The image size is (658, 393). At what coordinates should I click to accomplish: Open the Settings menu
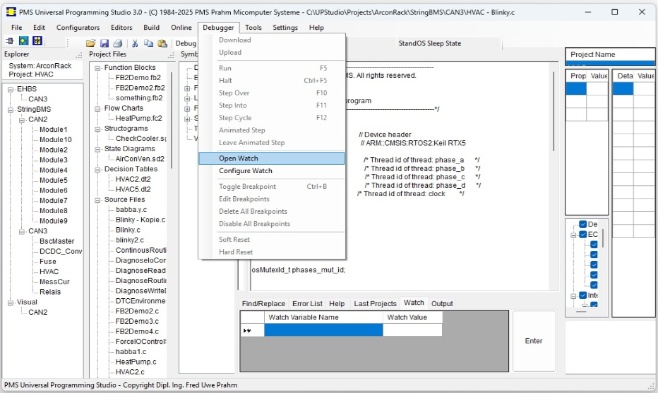[285, 28]
